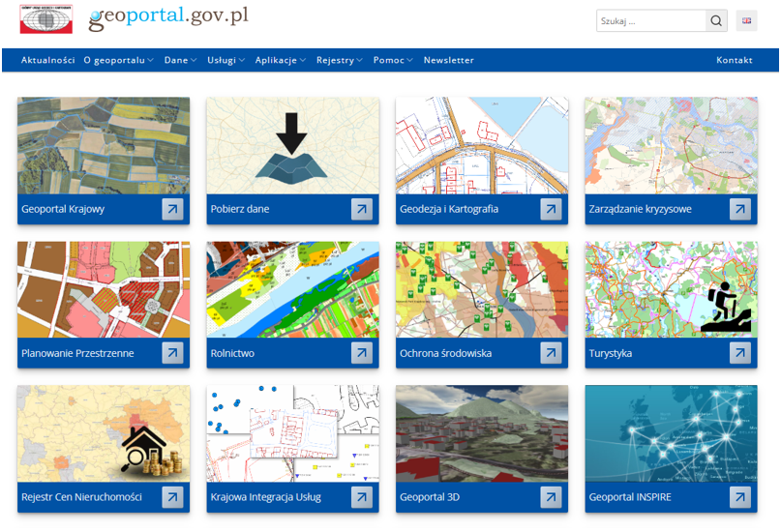The height and width of the screenshot is (532, 781).
Task: Follow the Rejestr Cen Nieruchomości link text
Action: tap(81, 497)
